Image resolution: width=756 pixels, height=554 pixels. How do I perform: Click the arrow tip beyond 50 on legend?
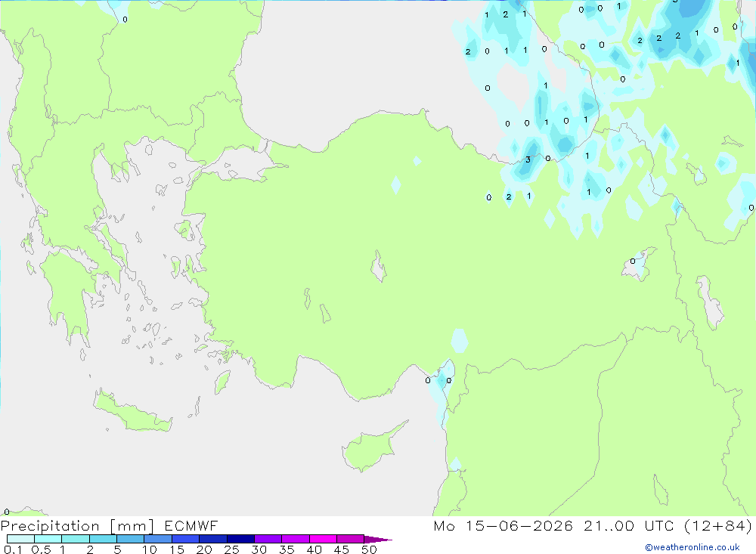[379, 540]
